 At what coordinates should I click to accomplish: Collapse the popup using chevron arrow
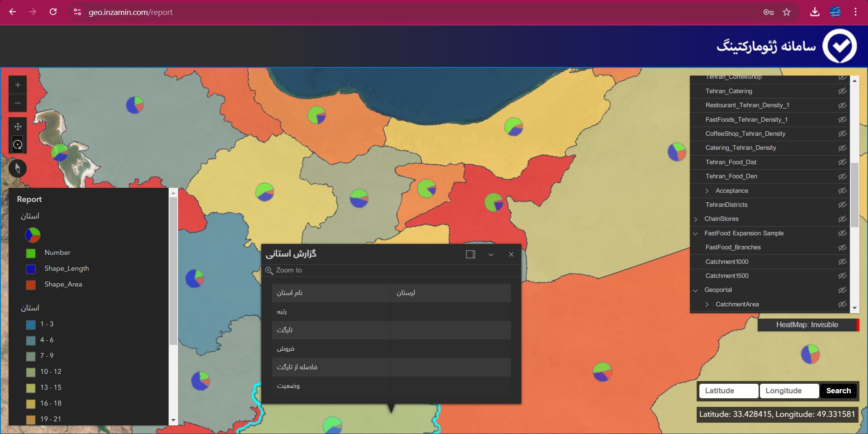coord(491,254)
